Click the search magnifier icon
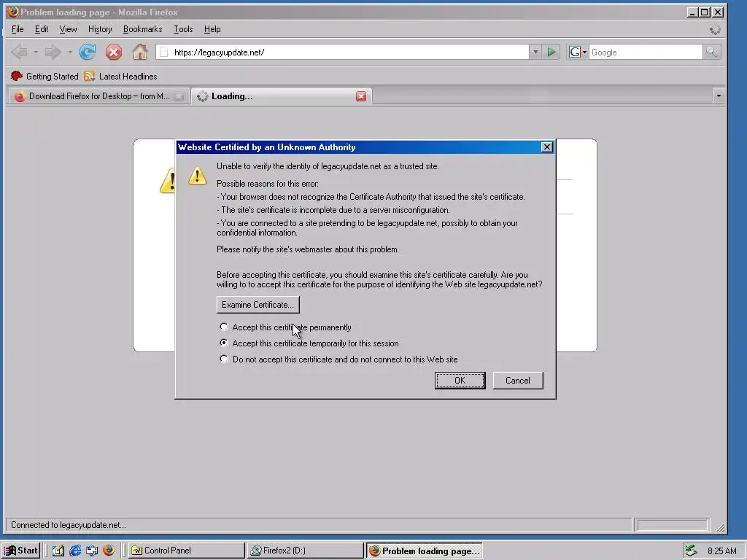747x560 pixels. click(711, 52)
